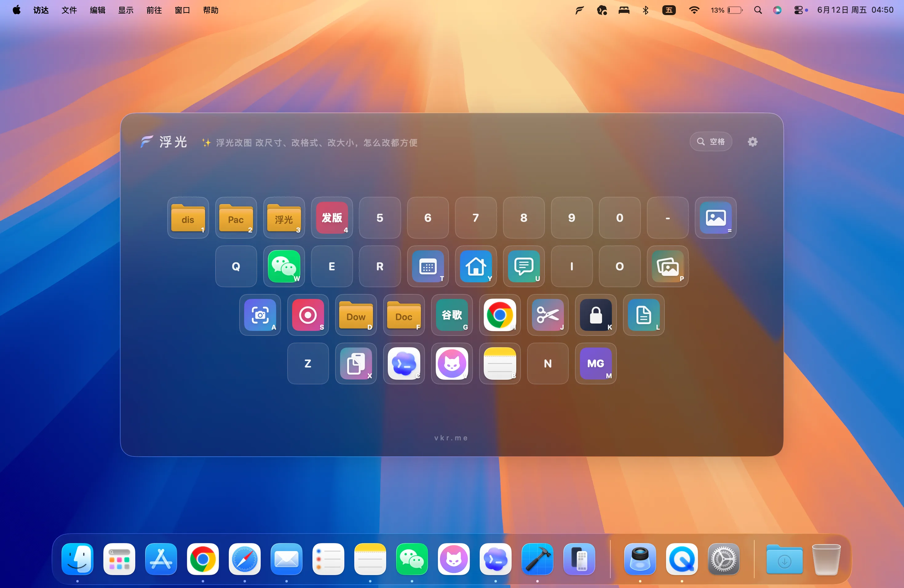Open Reminders from the Dock
Screen dimensions: 904x588
[x=328, y=559]
